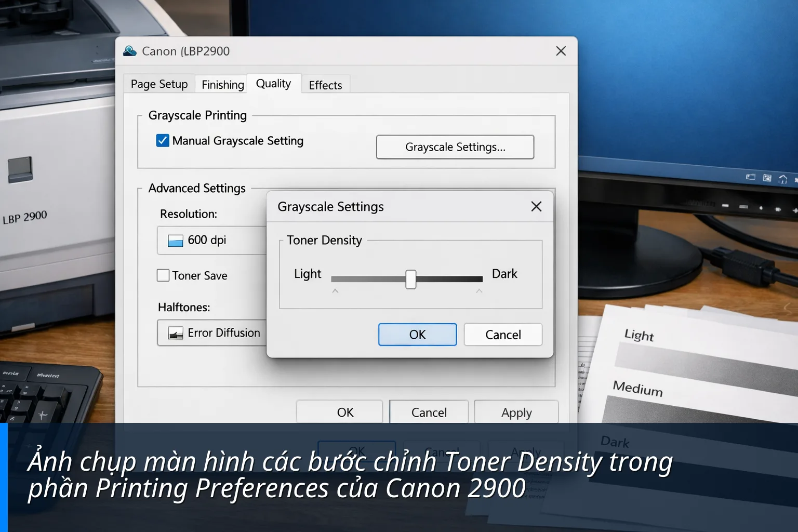Switch to the Page Setup tab
This screenshot has width=798, height=532.
(159, 84)
